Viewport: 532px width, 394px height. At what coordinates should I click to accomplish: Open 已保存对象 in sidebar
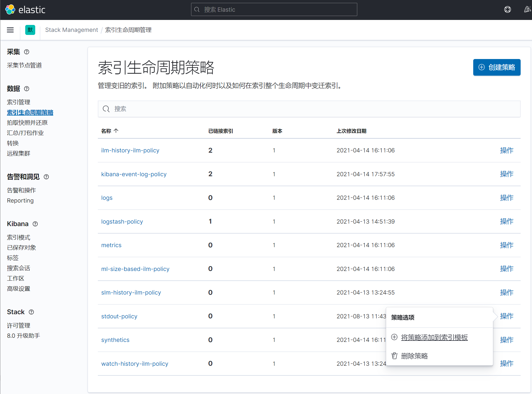click(21, 248)
